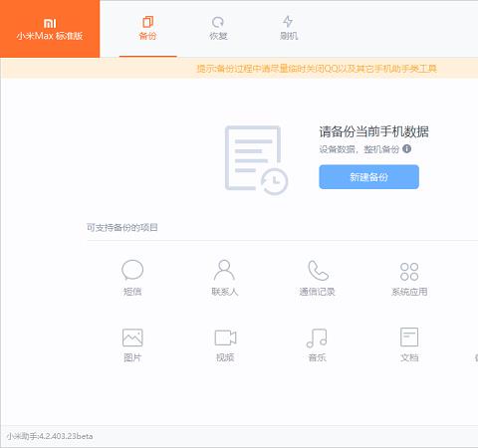Select the 系统应用 apps icon
This screenshot has width=478, height=448.
409,272
